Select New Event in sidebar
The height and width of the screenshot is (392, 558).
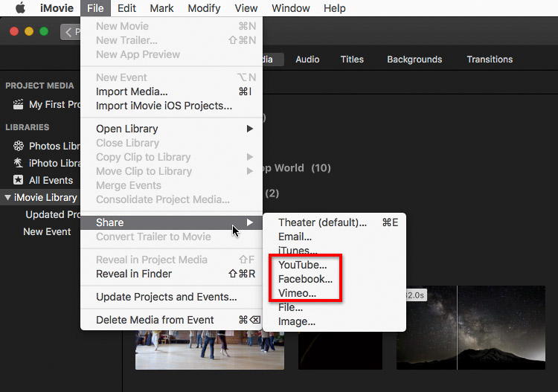(47, 231)
